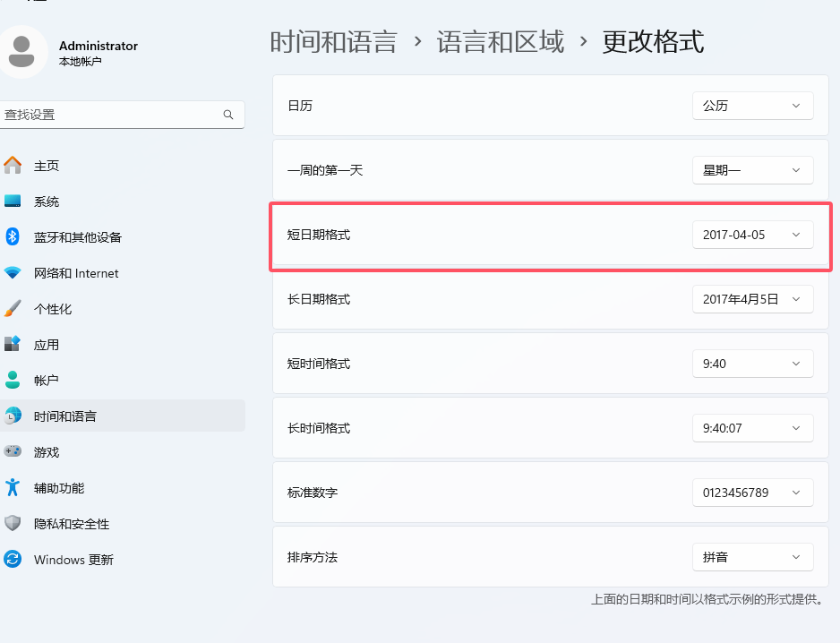This screenshot has width=840, height=643.
Task: Open the 排序方法 dropdown
Action: pyautogui.click(x=752, y=556)
